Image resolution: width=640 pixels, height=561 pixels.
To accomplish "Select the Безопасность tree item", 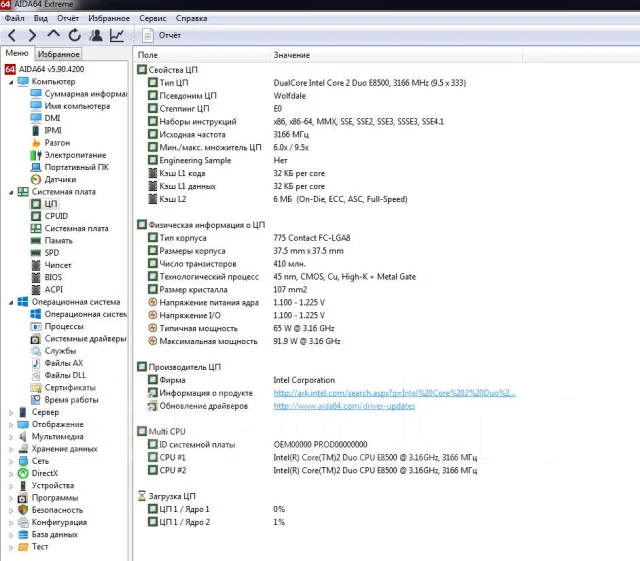I will click(x=57, y=510).
